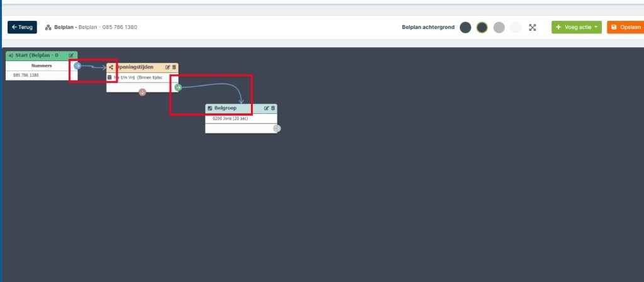Edit the Start block via pencil icon

click(71, 55)
